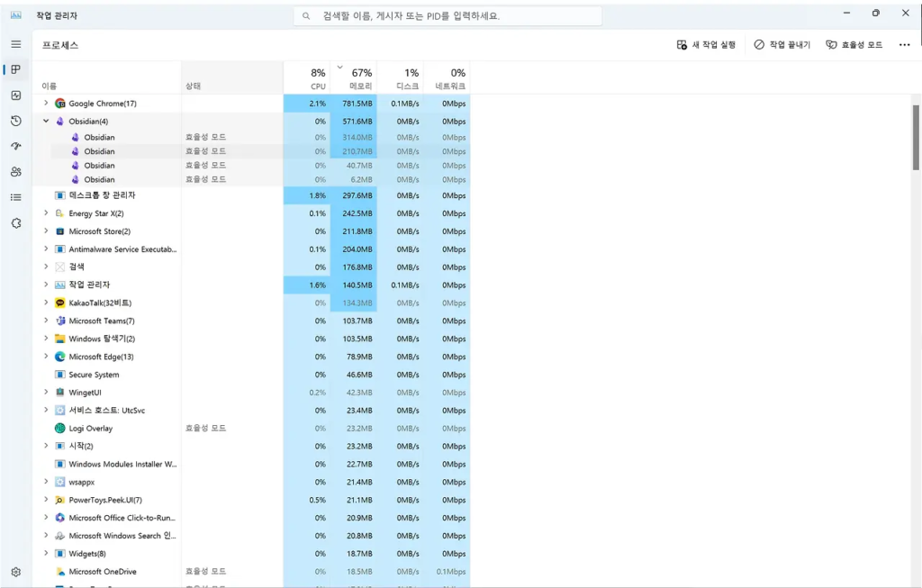
Task: Click the 781.5MB memory cell
Action: tap(353, 104)
